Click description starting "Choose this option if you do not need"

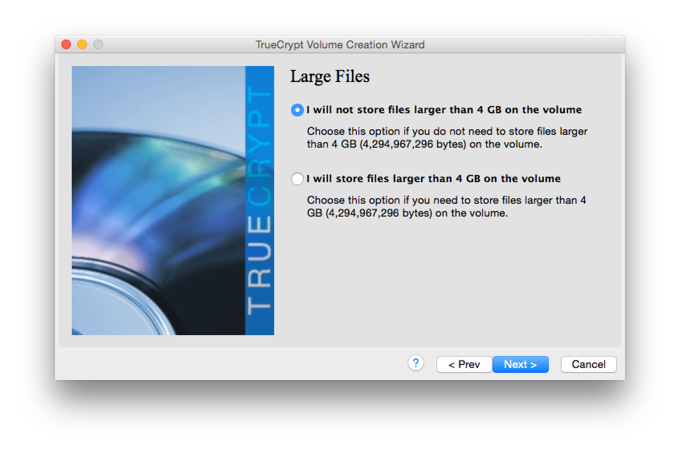coord(447,137)
